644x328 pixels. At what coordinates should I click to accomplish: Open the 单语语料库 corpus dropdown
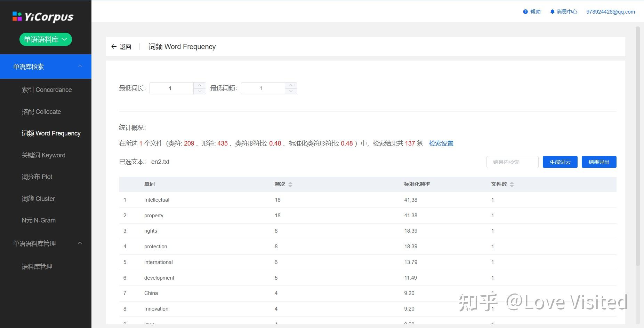click(x=46, y=39)
